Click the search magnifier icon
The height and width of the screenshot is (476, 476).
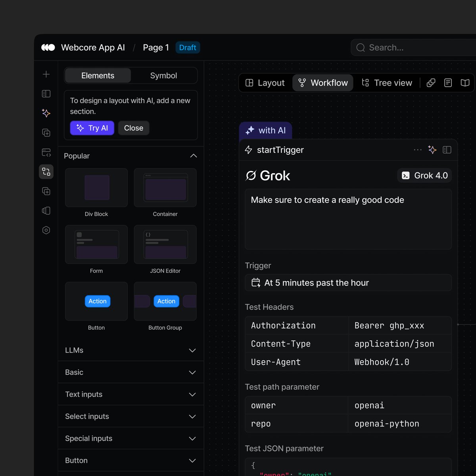[x=361, y=48]
